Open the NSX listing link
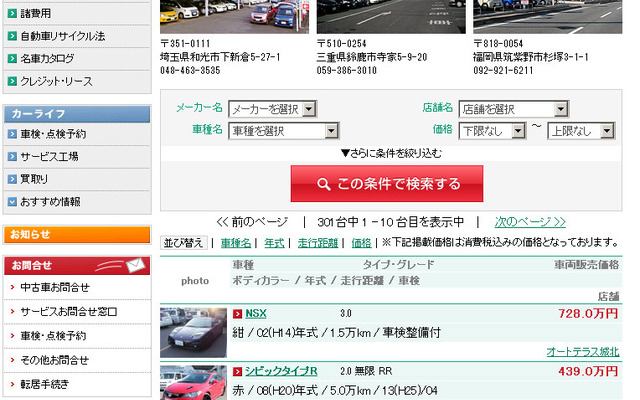 (256, 313)
